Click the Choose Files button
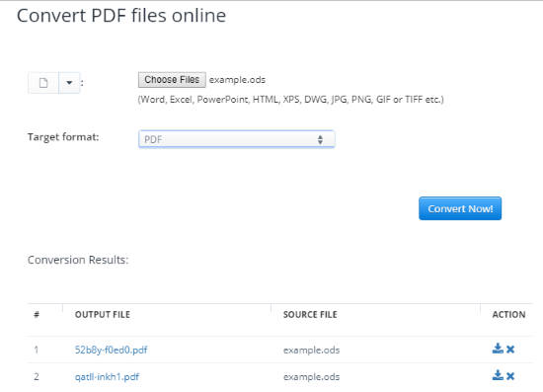This screenshot has height=392, width=543. tap(172, 80)
